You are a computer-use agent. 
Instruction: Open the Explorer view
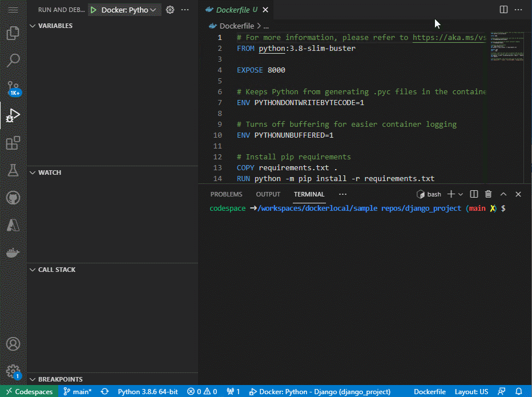pos(13,33)
